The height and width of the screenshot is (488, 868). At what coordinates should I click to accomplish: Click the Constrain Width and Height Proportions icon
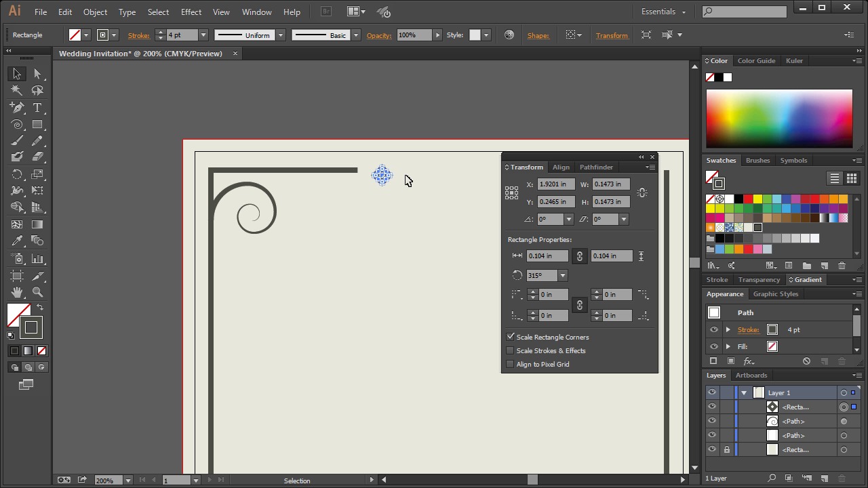(642, 192)
